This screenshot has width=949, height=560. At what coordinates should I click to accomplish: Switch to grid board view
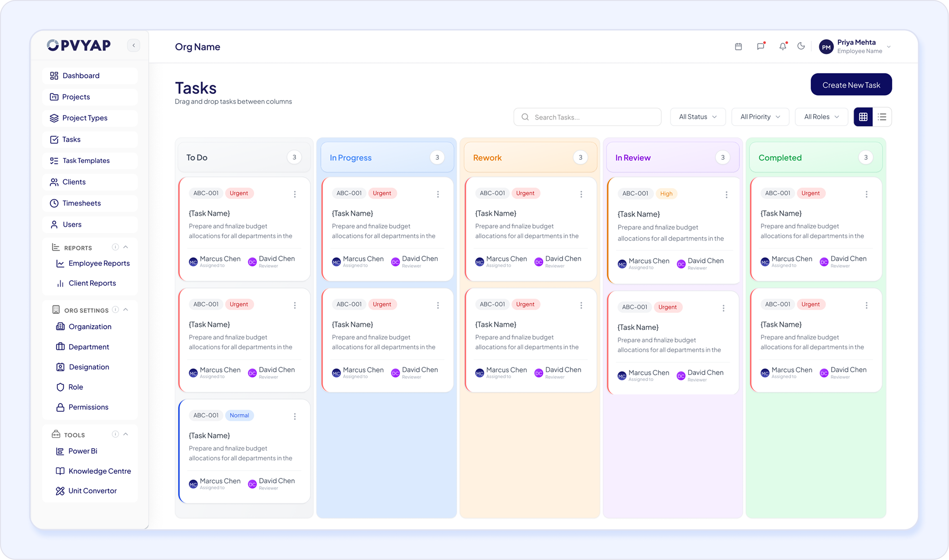pos(863,117)
